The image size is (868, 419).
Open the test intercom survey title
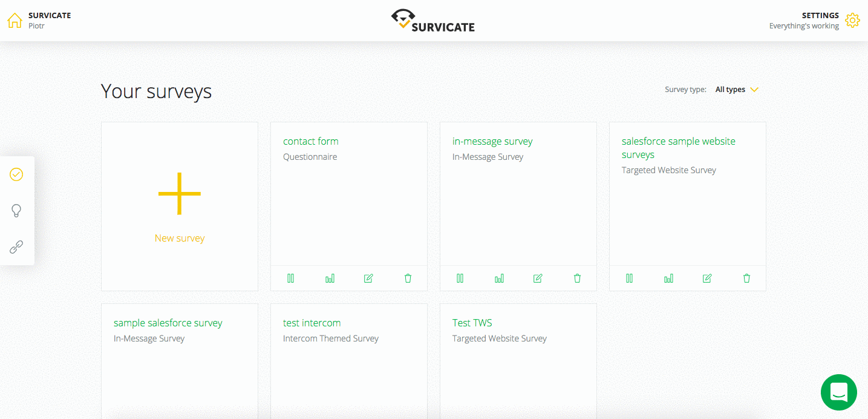312,323
